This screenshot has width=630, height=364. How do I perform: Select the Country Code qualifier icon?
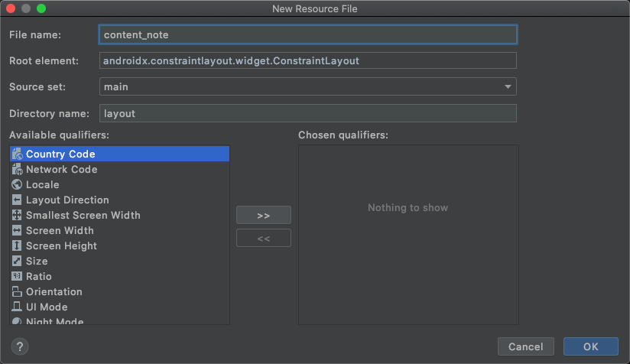tap(18, 154)
